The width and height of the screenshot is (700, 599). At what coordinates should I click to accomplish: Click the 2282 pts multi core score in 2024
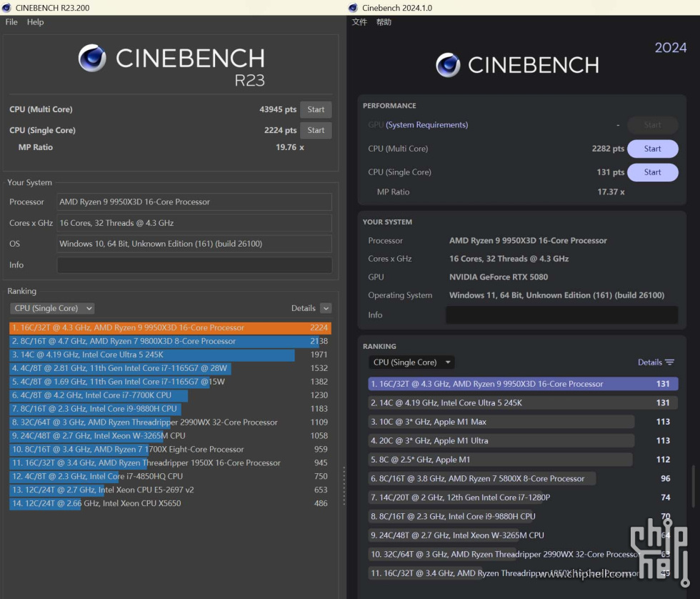[x=608, y=149]
